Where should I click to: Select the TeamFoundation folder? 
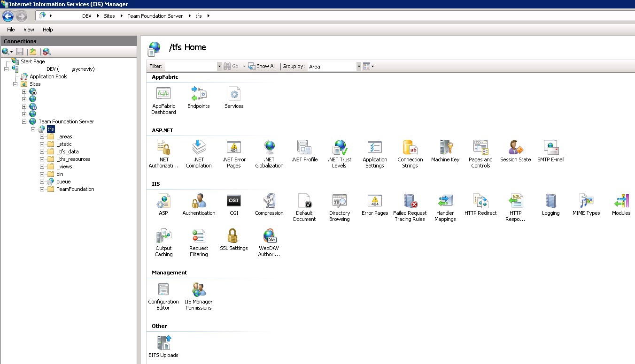(75, 189)
